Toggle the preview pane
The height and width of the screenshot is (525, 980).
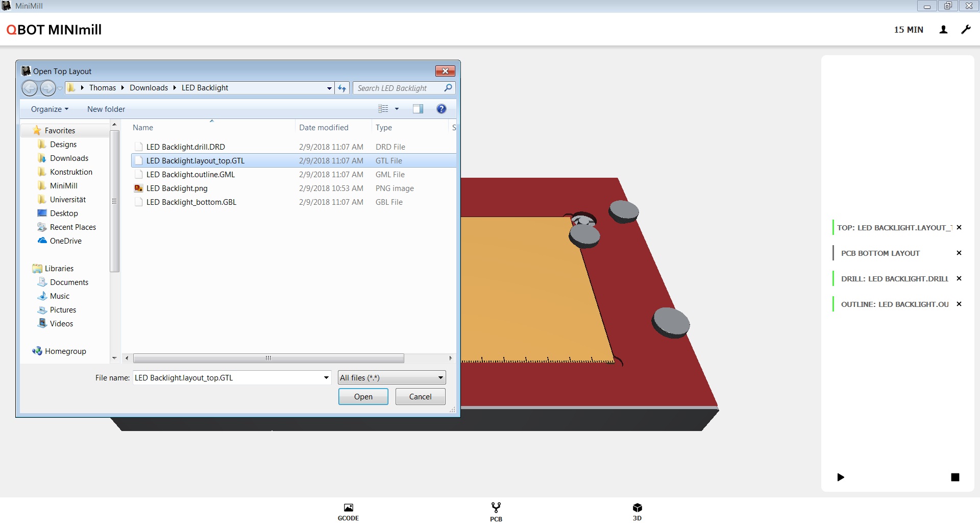click(x=418, y=109)
